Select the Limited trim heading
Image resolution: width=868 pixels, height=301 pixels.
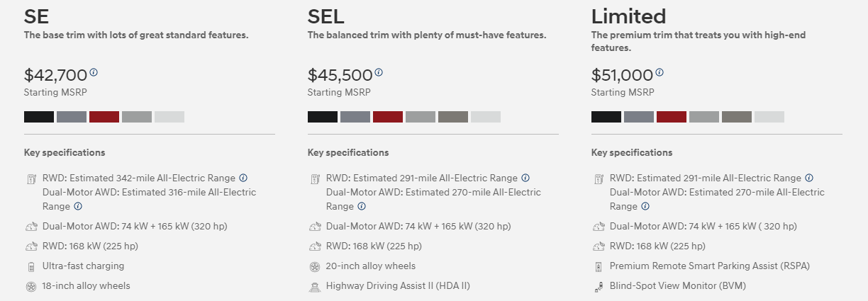point(629,16)
